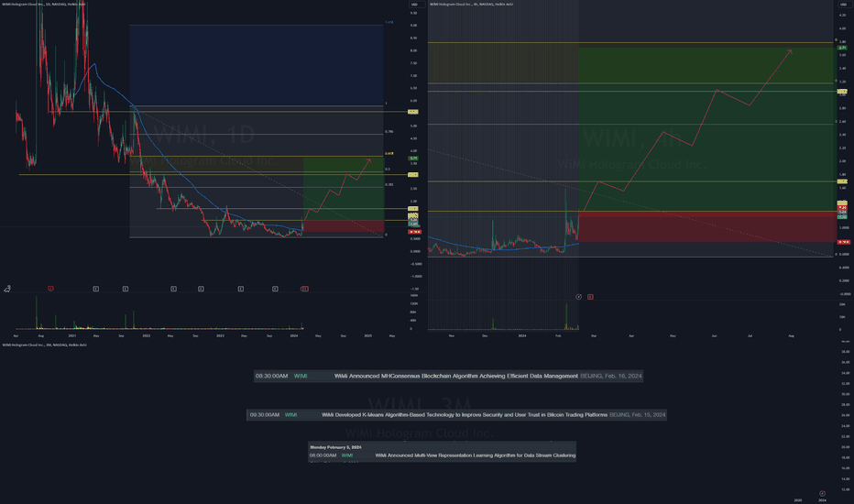Click the 5.00 price on 1D axis
This screenshot has width=854, height=504.
413,126
